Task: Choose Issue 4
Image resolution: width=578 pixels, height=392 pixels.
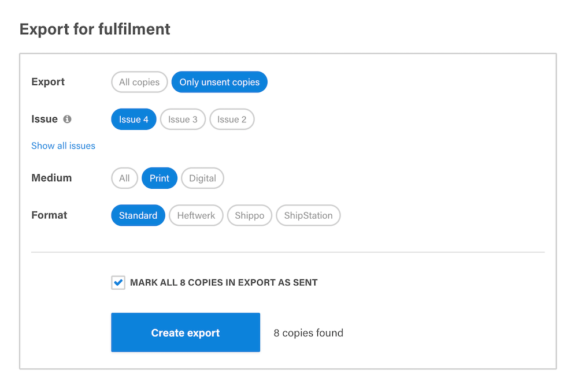Action: pyautogui.click(x=134, y=120)
